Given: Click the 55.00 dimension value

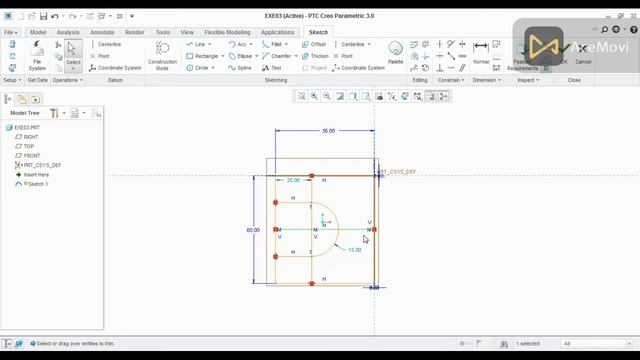Looking at the screenshot, I should point(329,131).
